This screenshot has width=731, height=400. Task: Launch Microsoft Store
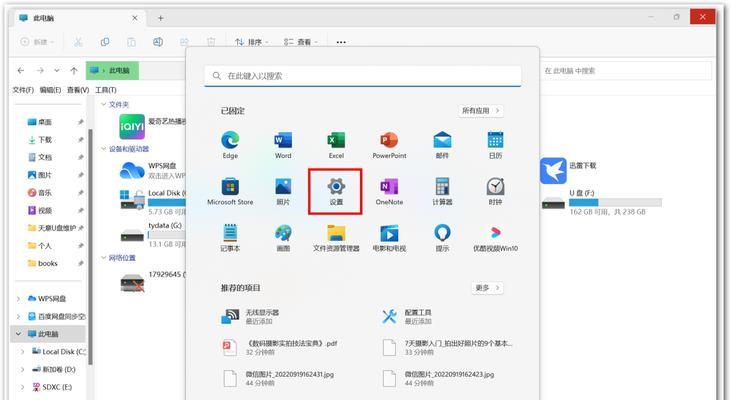[230, 192]
